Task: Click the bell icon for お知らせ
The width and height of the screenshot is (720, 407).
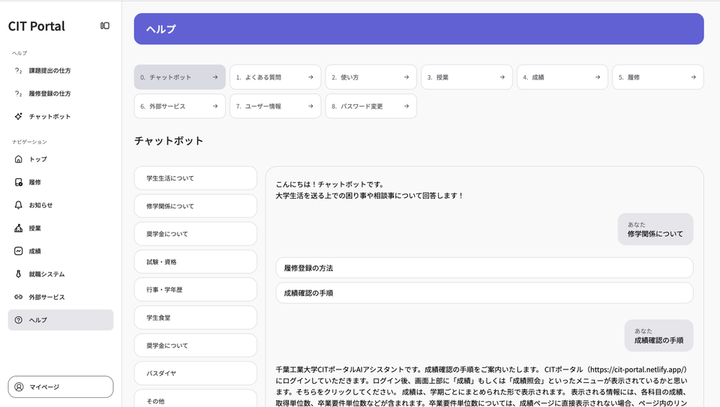Action: point(19,205)
